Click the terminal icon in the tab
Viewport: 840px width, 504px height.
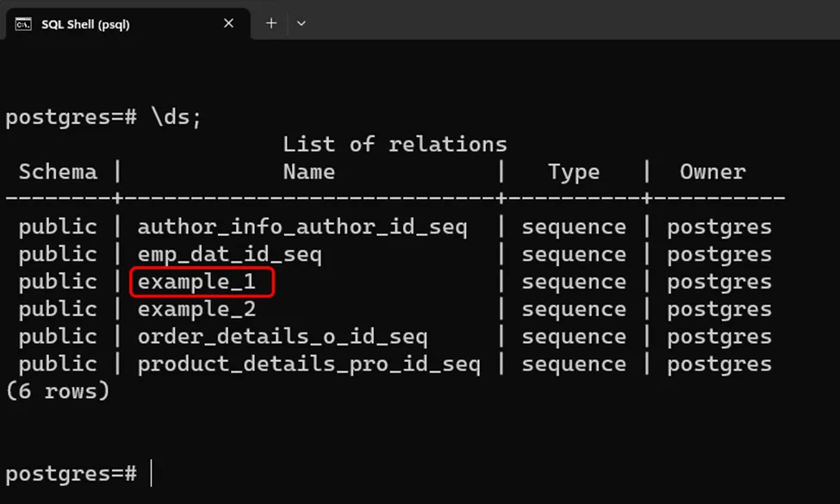click(24, 24)
